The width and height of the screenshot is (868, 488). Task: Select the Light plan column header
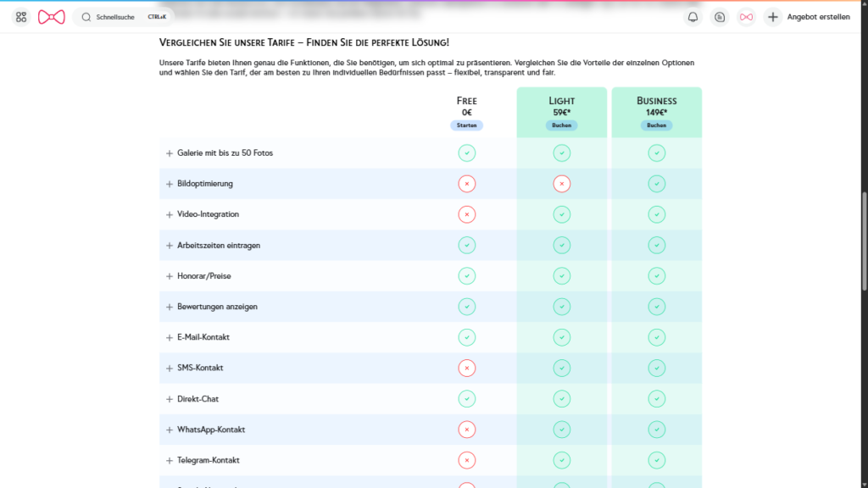coord(561,101)
